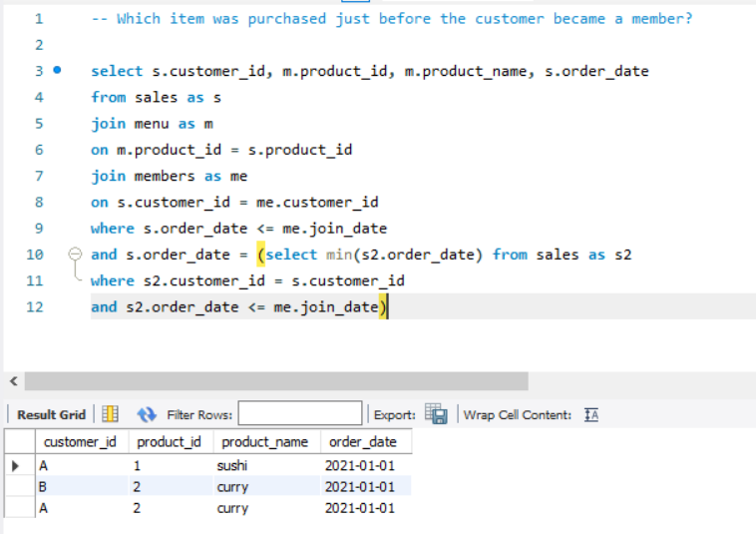
Task: Sort by the product_id column header
Action: click(168, 441)
